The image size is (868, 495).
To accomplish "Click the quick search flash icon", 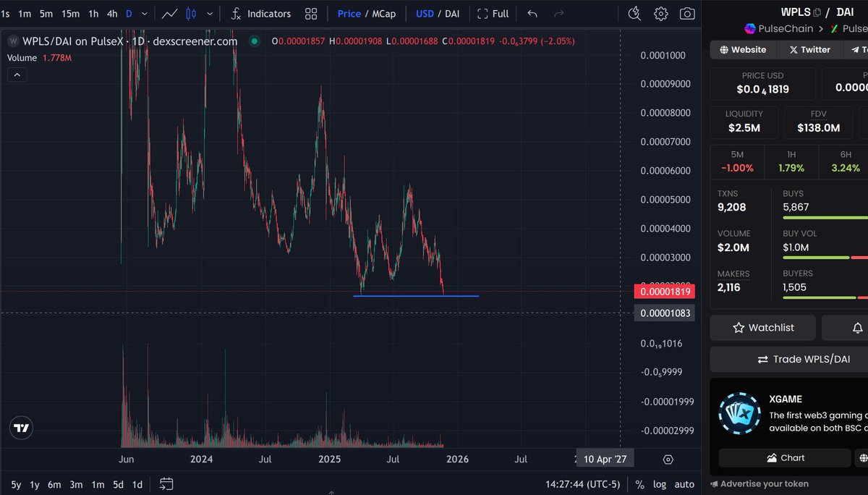I will (634, 13).
